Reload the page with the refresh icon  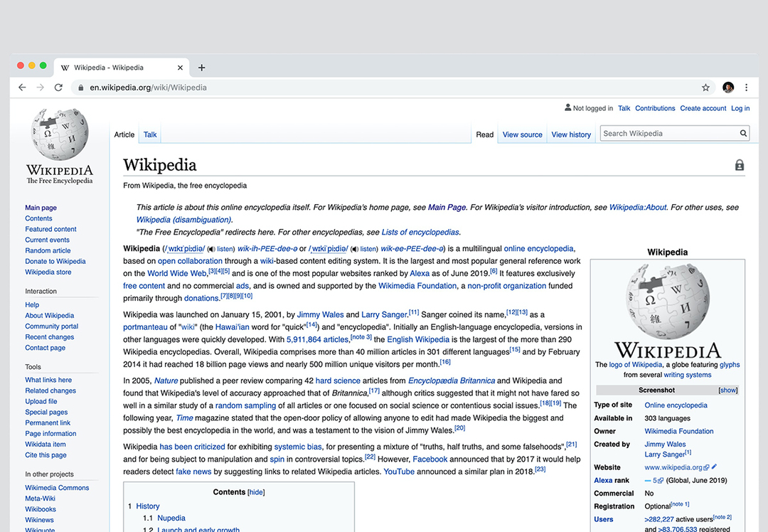coord(58,87)
